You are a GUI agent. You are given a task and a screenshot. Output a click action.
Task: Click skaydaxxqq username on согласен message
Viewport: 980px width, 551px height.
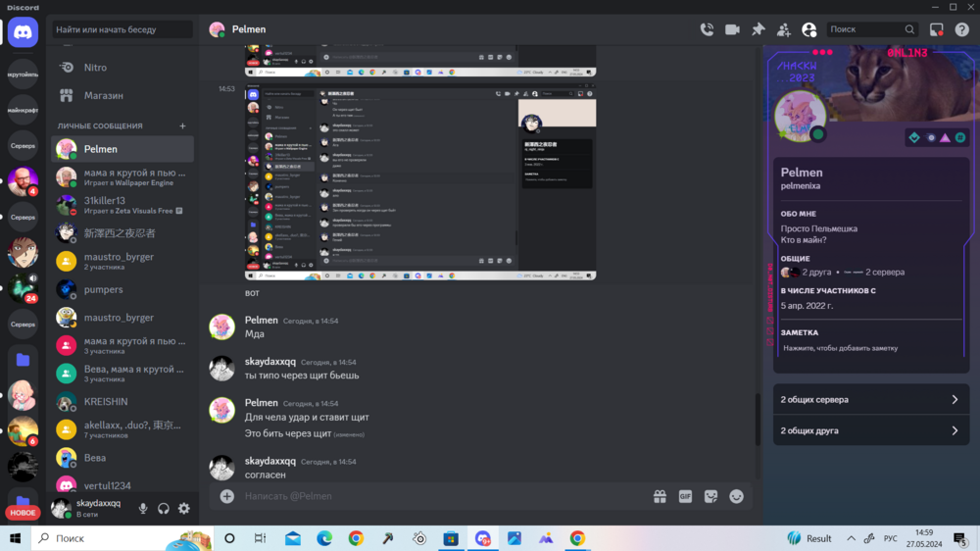coord(270,461)
